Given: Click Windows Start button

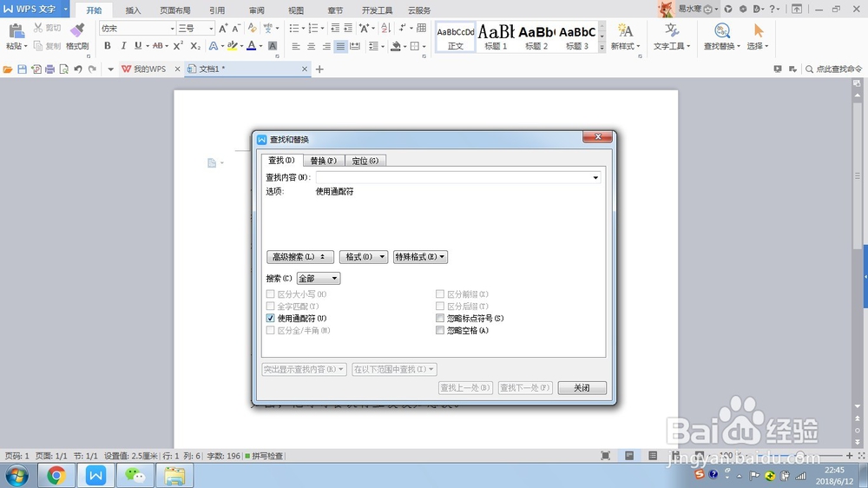Looking at the screenshot, I should click(17, 475).
